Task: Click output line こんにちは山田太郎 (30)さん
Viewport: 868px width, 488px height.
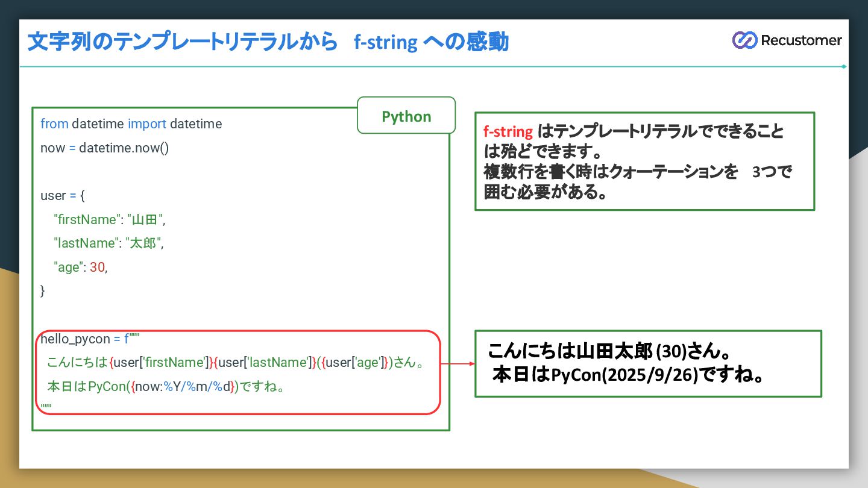Action: [609, 351]
